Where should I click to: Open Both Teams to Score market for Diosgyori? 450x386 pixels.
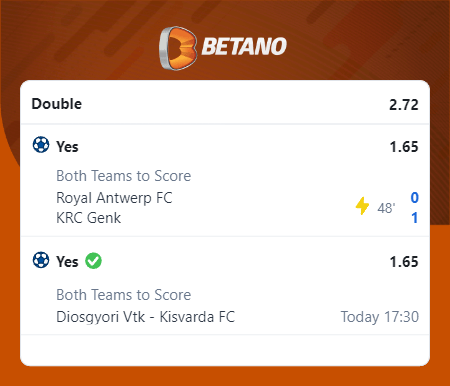tap(124, 295)
